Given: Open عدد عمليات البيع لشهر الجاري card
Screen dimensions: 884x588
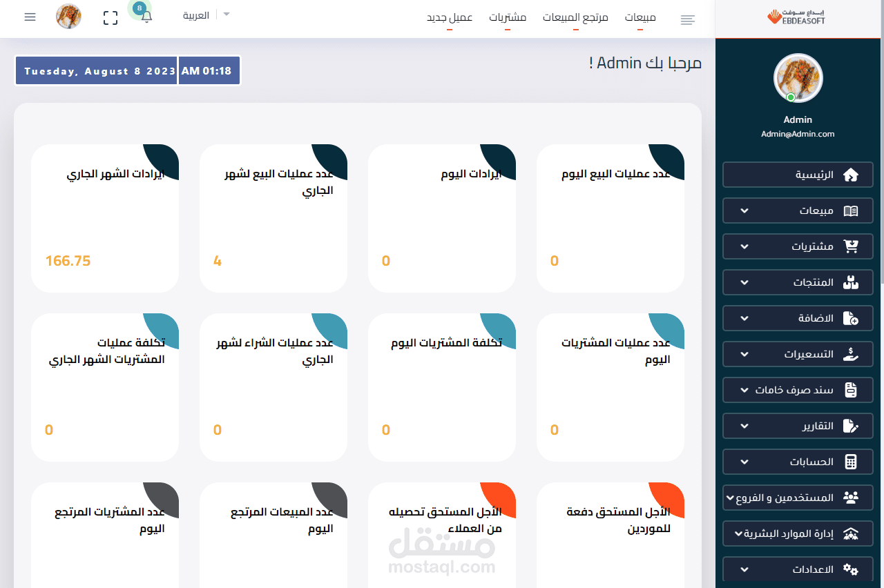Looking at the screenshot, I should click(x=273, y=218).
